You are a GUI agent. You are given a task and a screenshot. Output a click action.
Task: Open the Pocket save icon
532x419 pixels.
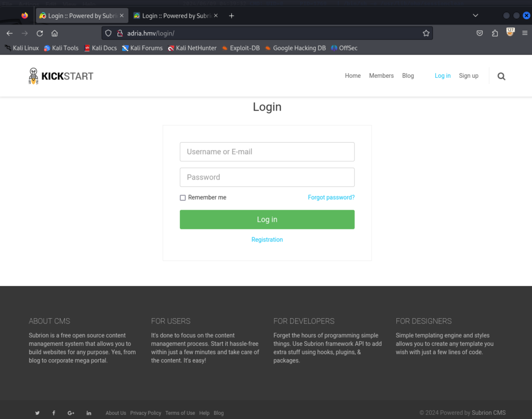pos(480,33)
